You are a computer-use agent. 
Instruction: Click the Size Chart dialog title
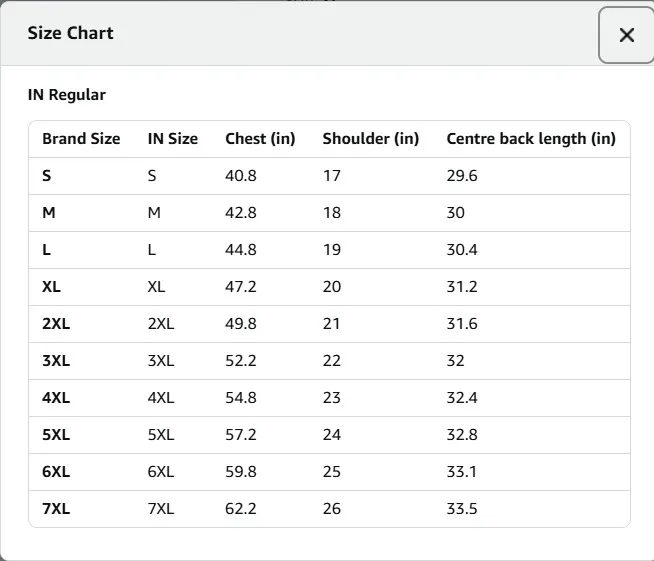(x=70, y=33)
